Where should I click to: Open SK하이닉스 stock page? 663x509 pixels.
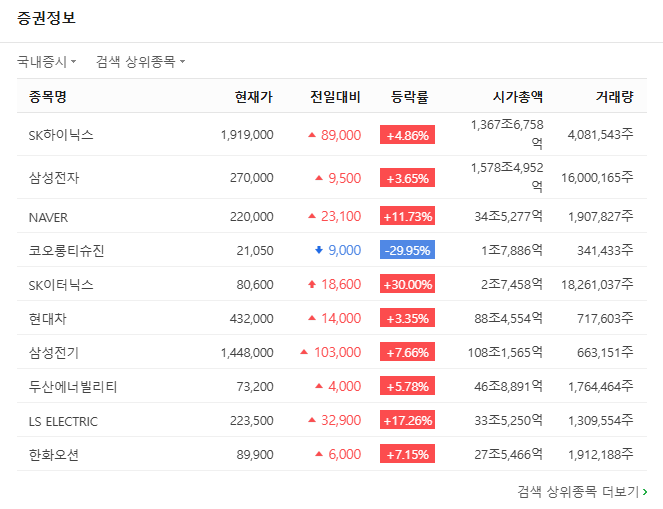point(61,135)
